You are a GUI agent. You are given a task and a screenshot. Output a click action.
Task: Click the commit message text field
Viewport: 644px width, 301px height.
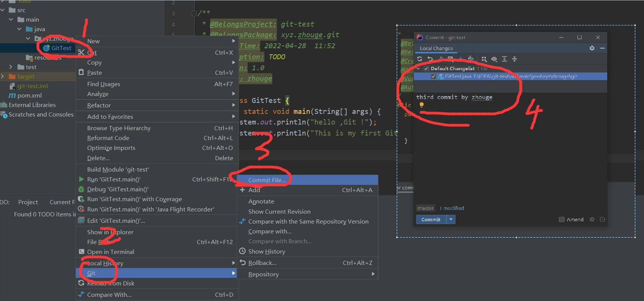pyautogui.click(x=510, y=148)
